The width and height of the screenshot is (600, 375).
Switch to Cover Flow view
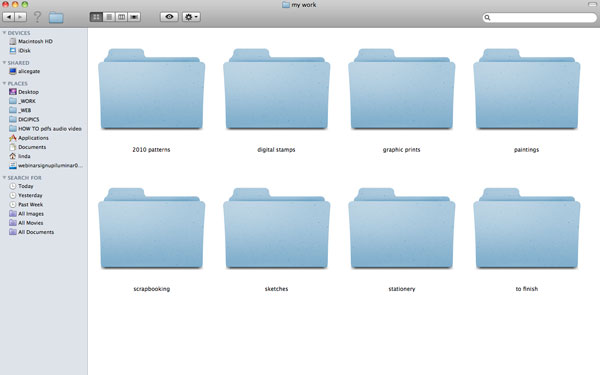tap(134, 17)
